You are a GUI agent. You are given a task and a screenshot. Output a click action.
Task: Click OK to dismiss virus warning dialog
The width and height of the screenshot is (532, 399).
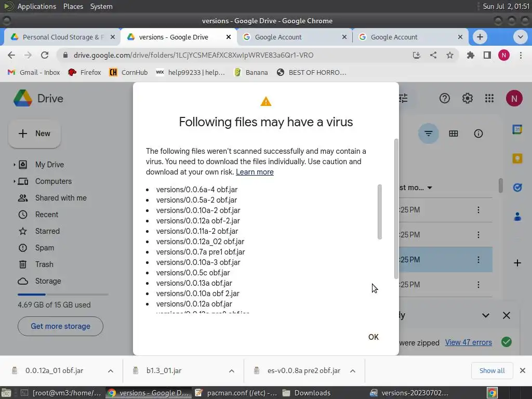(x=373, y=337)
